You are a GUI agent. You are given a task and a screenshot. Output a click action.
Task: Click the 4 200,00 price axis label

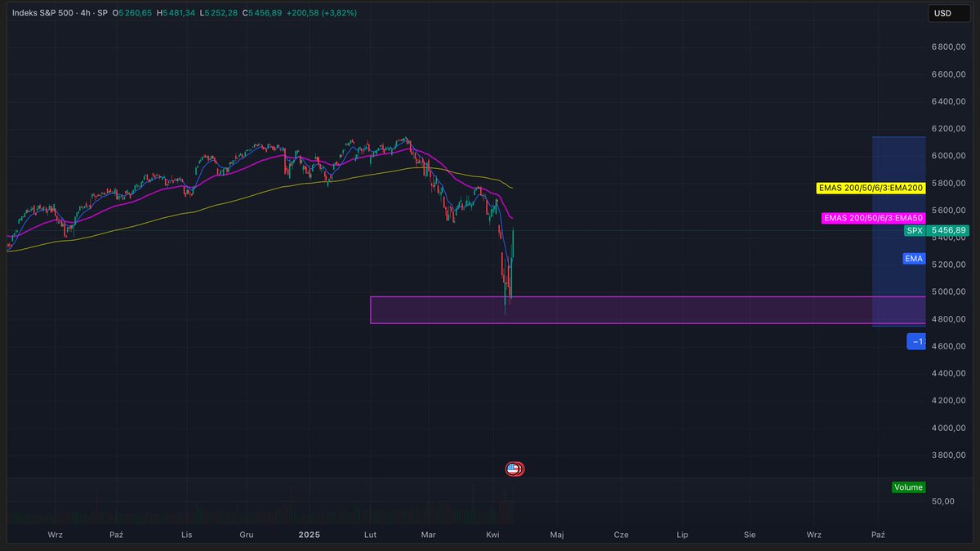point(949,400)
